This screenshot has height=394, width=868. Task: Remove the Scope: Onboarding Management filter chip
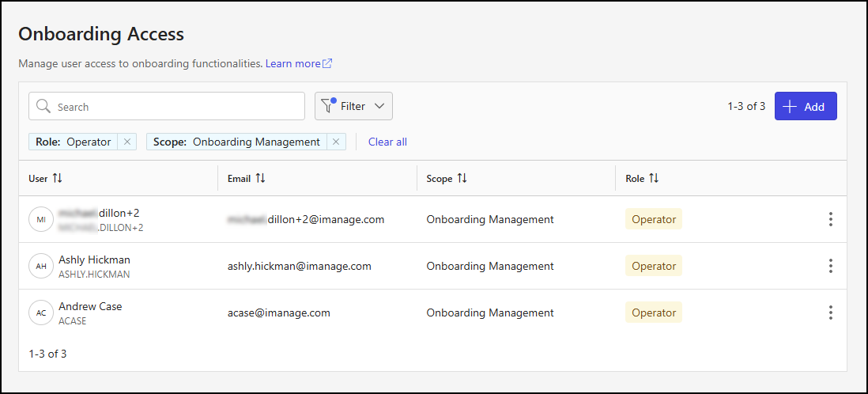336,142
